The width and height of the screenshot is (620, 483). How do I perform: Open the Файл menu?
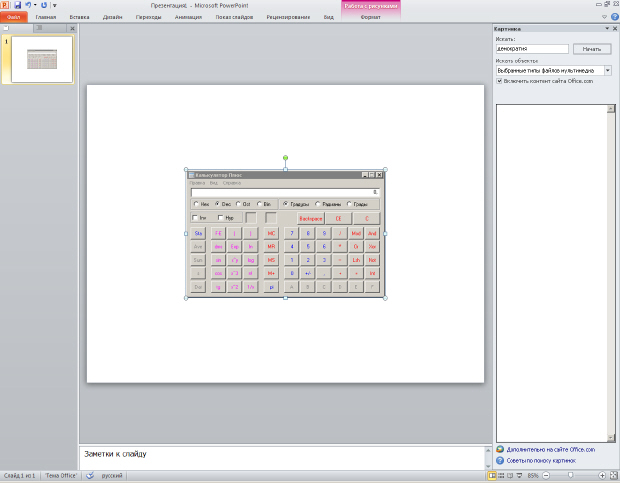point(13,17)
